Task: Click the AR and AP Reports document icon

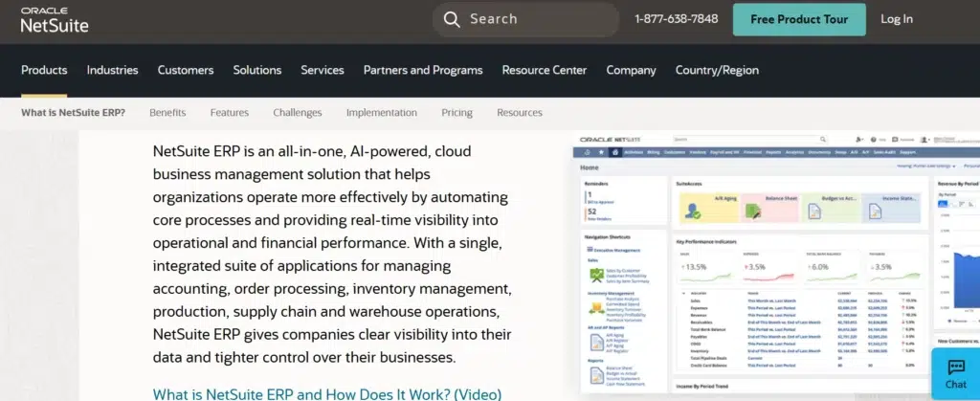Action: click(597, 342)
